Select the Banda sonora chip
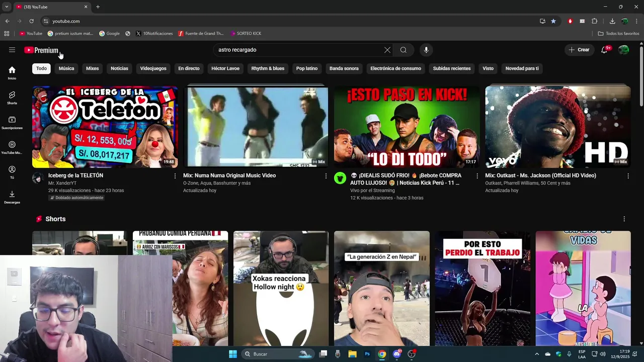644x362 pixels. pyautogui.click(x=344, y=68)
